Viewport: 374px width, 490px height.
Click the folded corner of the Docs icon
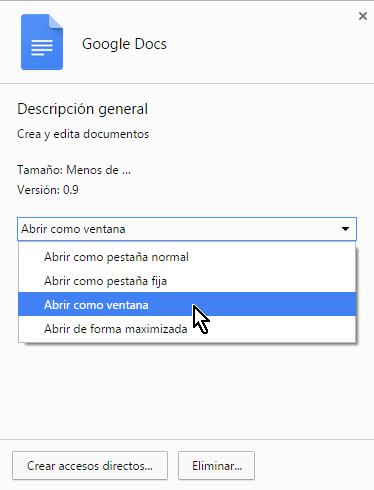[x=56, y=21]
